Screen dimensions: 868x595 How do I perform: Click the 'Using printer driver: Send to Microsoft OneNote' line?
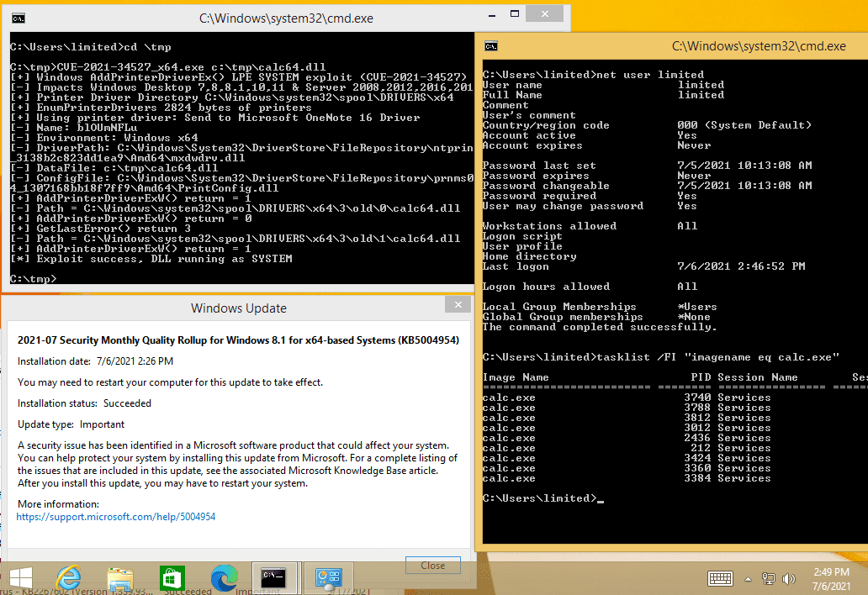(x=215, y=118)
